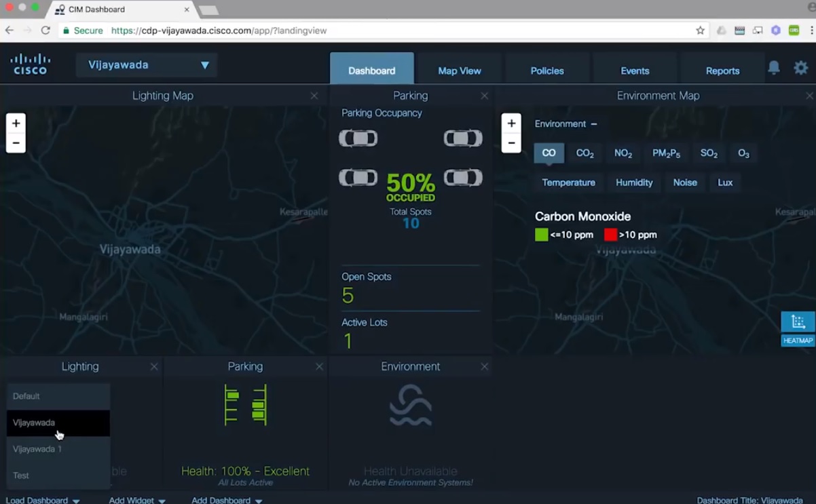Viewport: 816px width, 504px height.
Task: Zoom in on the Environment Map
Action: pos(511,123)
